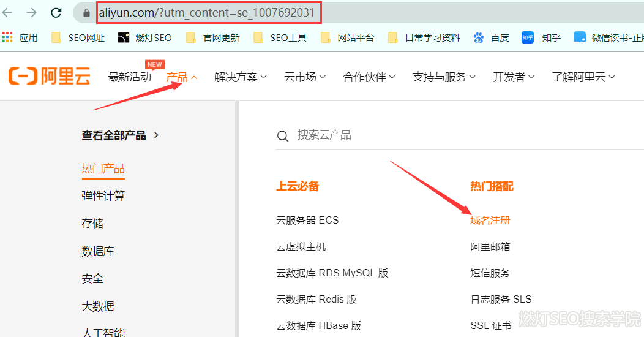Open 云数据库 RDS MySQL 版 link
This screenshot has width=644, height=337.
[332, 273]
